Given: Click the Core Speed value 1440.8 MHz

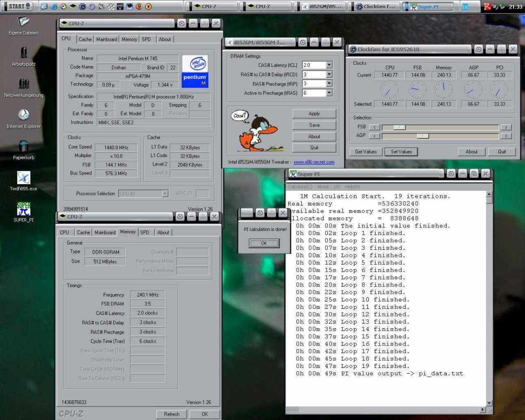Looking at the screenshot, I should [115, 147].
